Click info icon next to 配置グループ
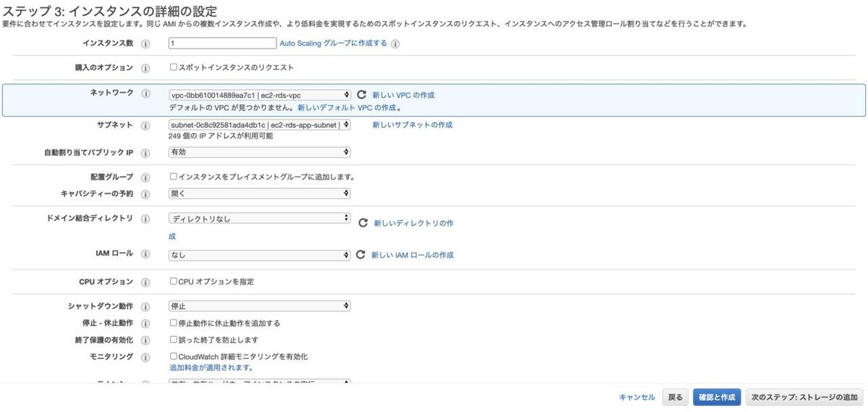868x412 pixels. pyautogui.click(x=145, y=177)
